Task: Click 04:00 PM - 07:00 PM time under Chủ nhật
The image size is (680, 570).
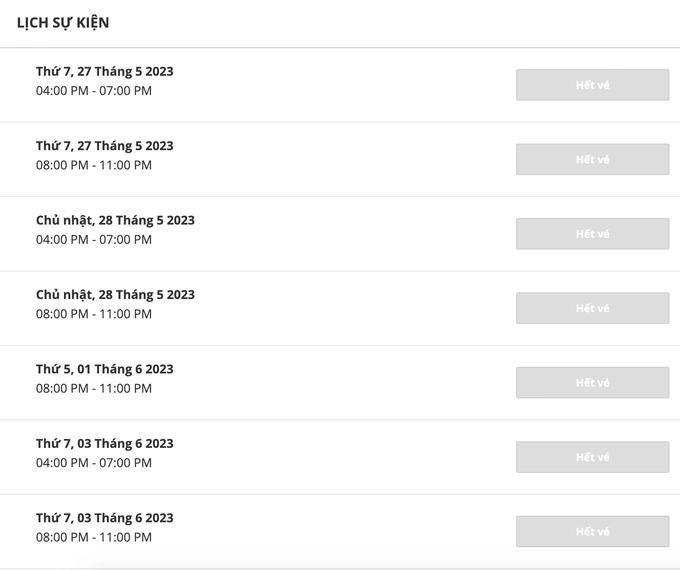Action: [x=94, y=239]
